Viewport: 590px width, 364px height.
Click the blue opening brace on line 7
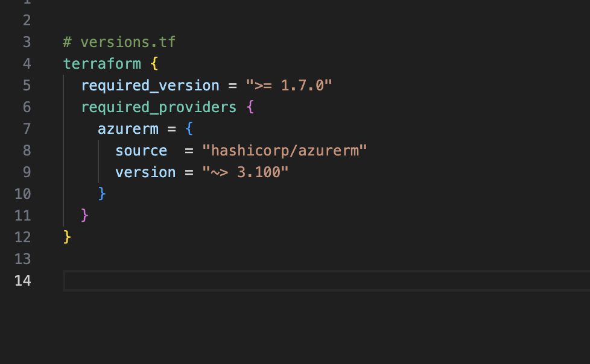(189, 128)
